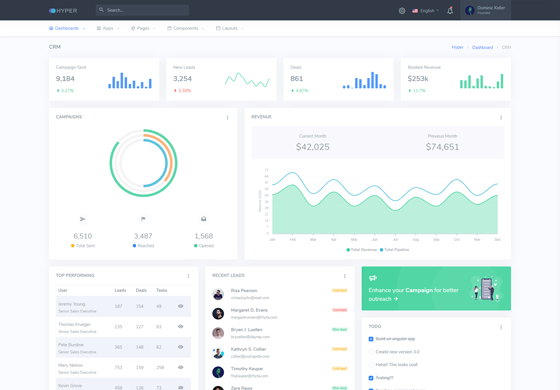Open the English language dropdown
Screen dimensions: 560x390
coord(425,11)
